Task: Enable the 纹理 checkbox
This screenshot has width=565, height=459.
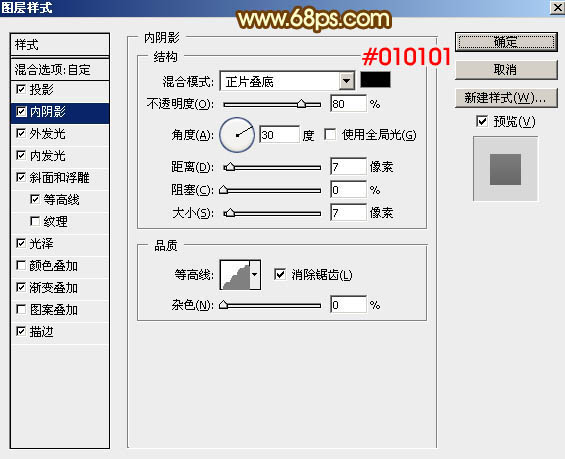Action: point(35,221)
